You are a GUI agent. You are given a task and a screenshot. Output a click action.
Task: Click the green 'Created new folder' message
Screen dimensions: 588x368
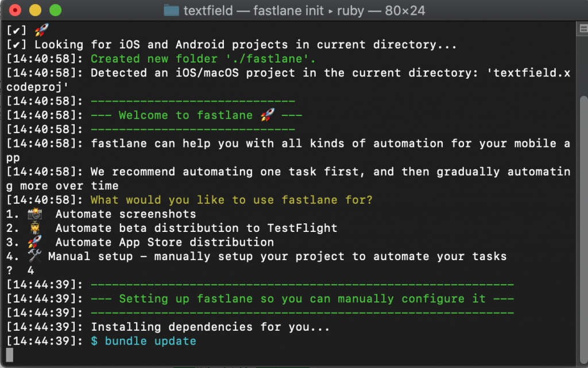click(203, 59)
